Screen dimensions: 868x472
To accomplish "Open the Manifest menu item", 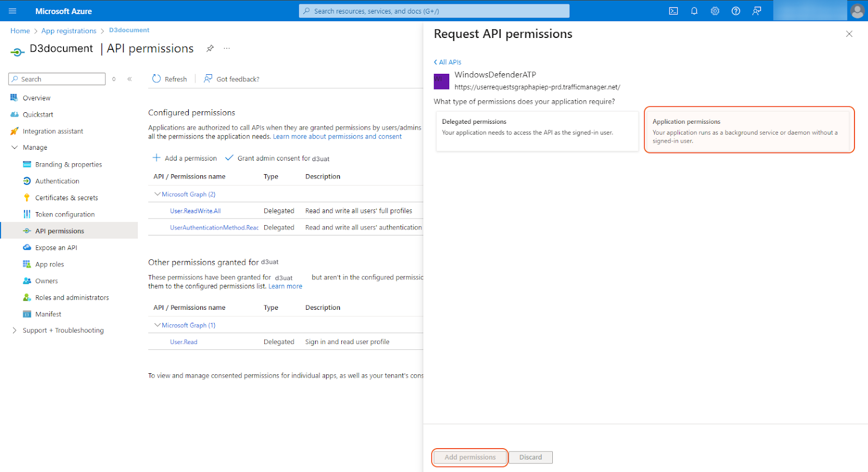I will 48,314.
